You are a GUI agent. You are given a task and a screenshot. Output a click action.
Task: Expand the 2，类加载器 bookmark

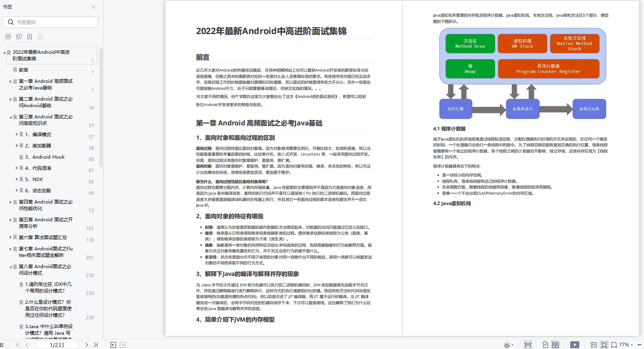[17, 146]
